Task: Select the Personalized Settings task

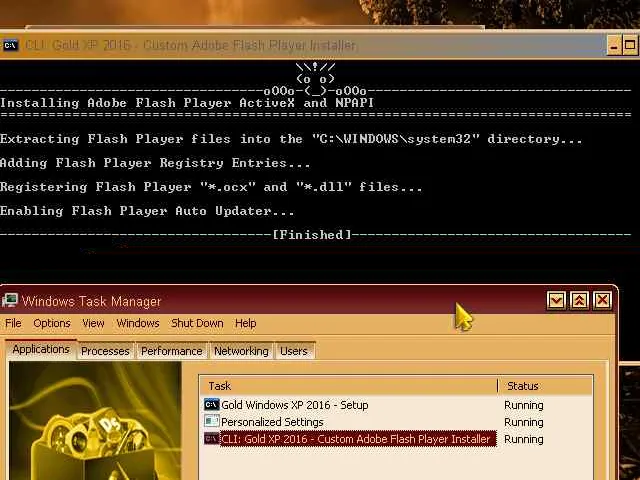Action: 272,422
